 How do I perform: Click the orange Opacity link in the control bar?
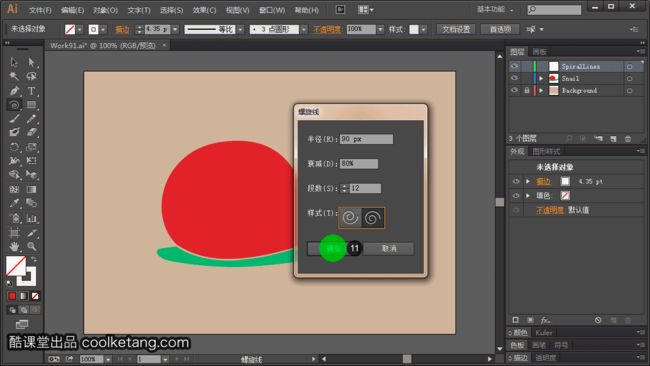coord(327,29)
